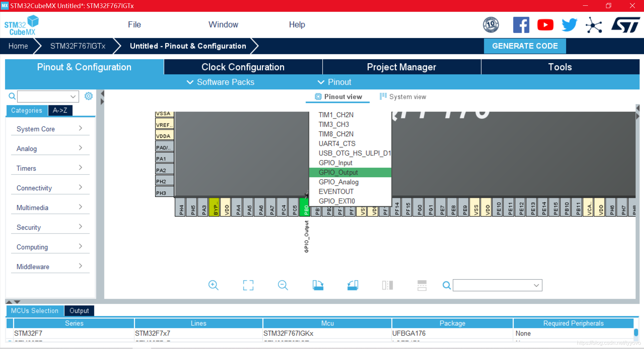Open the settings gear in categories panel
644x349 pixels.
[88, 96]
